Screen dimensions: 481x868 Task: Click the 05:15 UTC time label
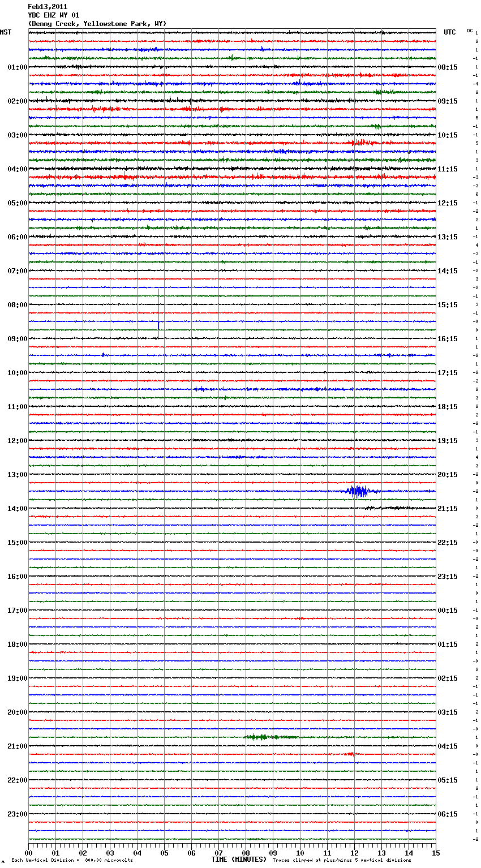(x=448, y=780)
